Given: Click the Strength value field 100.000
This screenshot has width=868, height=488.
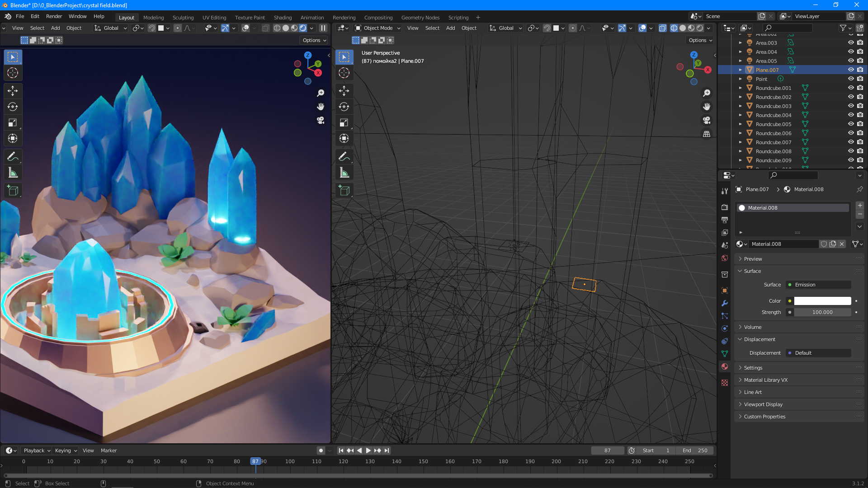Looking at the screenshot, I should [x=822, y=312].
